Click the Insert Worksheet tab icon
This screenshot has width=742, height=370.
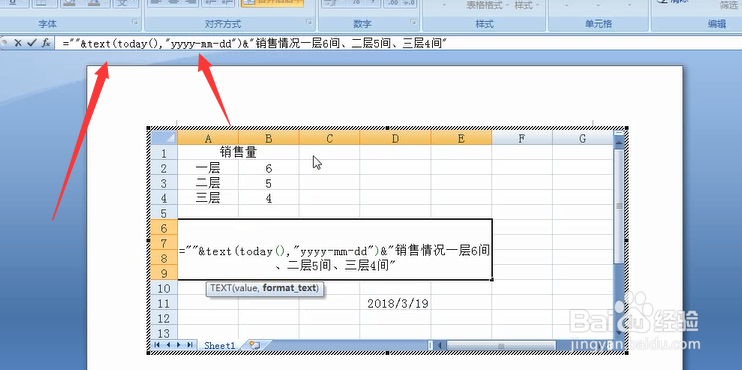[x=255, y=345]
